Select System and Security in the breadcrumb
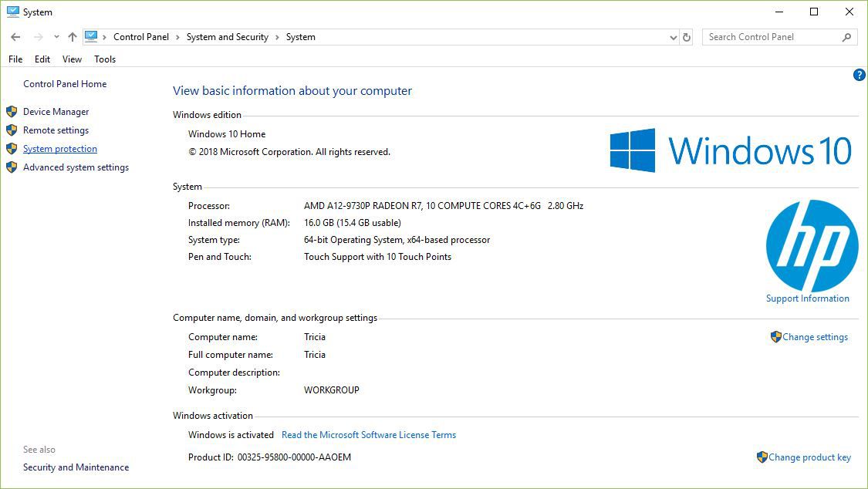Viewport: 868px width, 489px height. 228,37
